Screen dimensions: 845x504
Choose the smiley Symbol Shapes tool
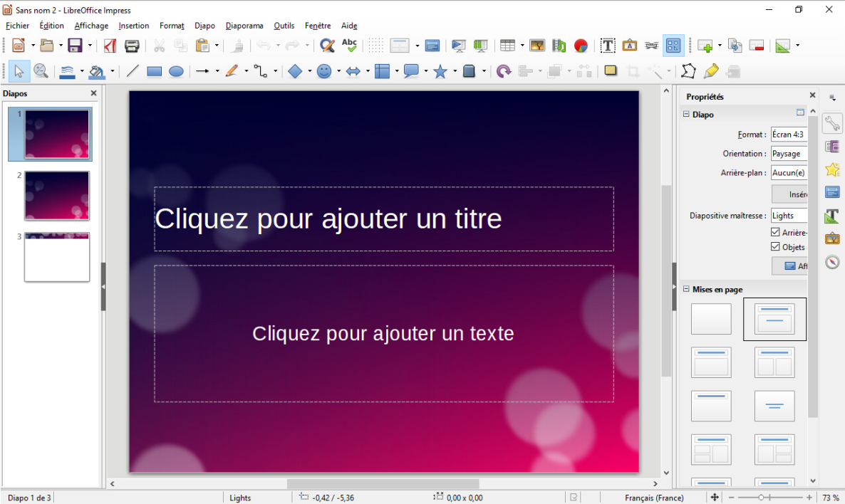(x=324, y=71)
